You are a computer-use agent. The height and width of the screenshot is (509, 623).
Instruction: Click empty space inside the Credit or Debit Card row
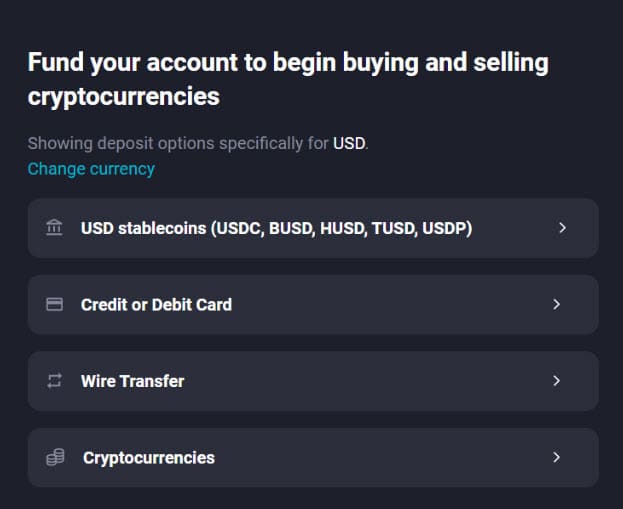click(400, 304)
